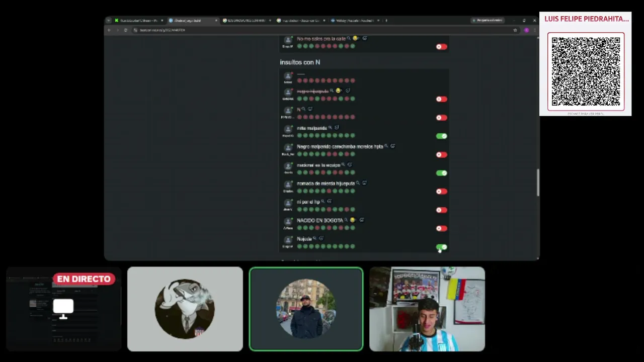644x362 pixels.
Task: Select the green-outlined participant tile with man in jacket
Action: tap(306, 309)
